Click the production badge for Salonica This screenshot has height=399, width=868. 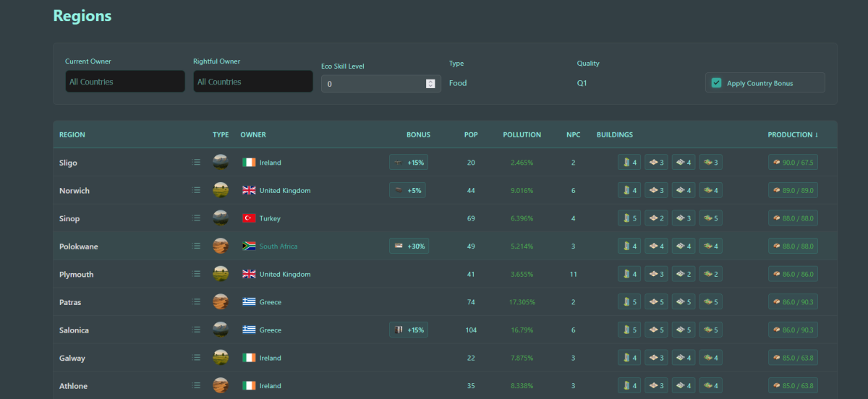click(793, 330)
